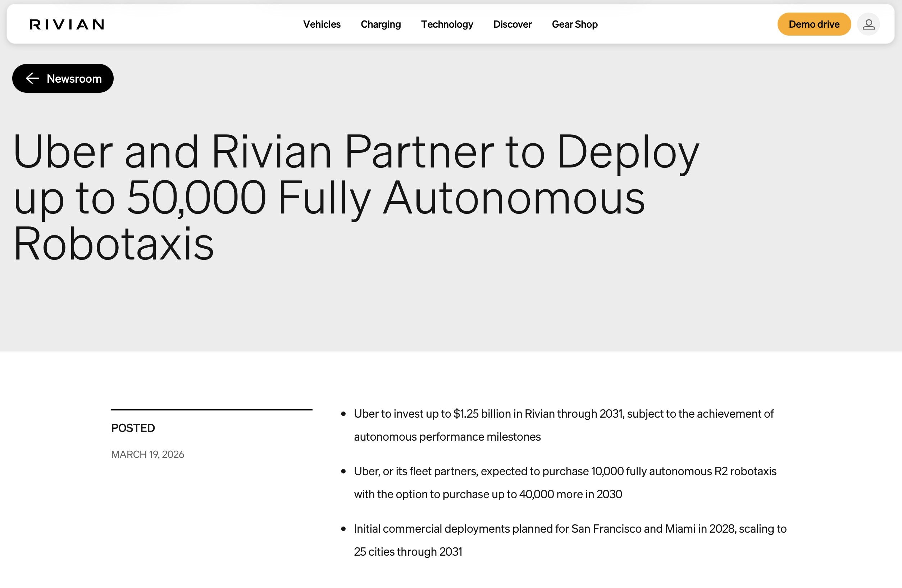
Task: Return to Newsroom via the Newsroom label
Action: [74, 78]
